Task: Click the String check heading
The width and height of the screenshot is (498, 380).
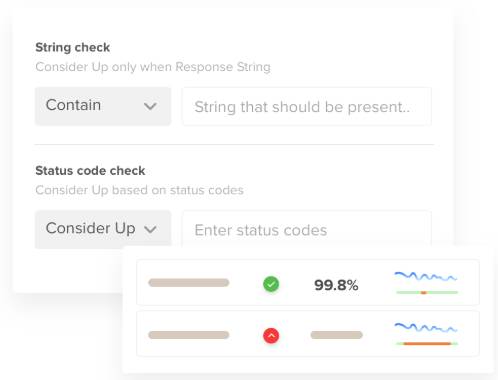Action: pos(73,47)
